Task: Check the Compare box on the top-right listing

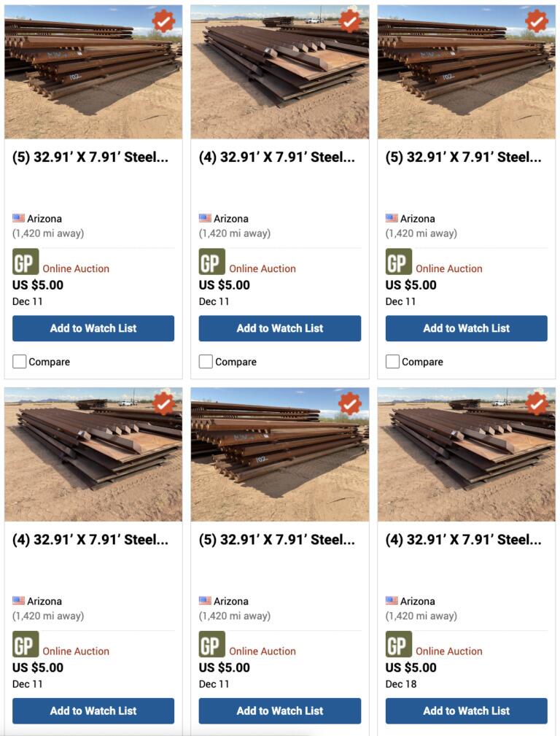Action: [393, 362]
